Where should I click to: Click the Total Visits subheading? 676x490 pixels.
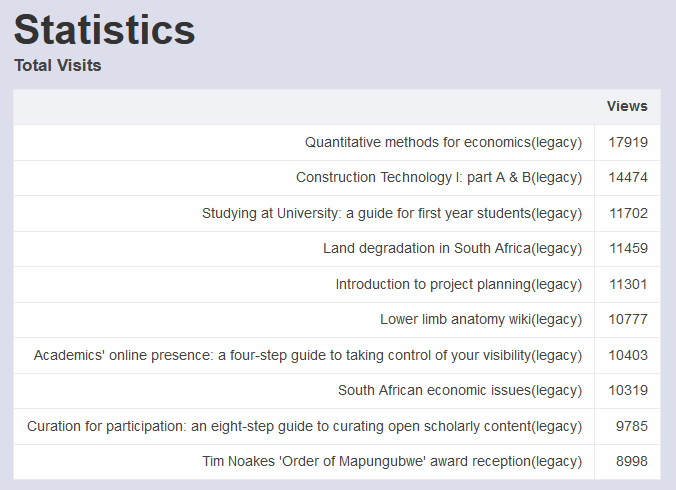pos(58,66)
